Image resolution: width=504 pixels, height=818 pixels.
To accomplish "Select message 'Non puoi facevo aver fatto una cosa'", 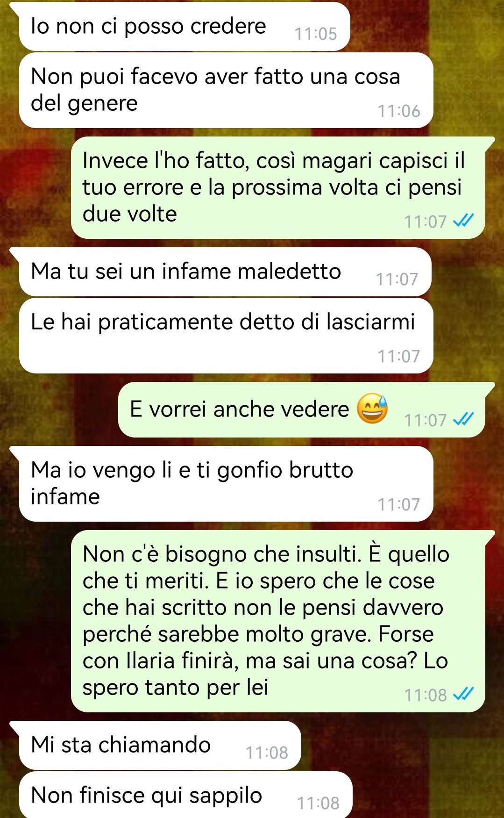I will pos(226,90).
